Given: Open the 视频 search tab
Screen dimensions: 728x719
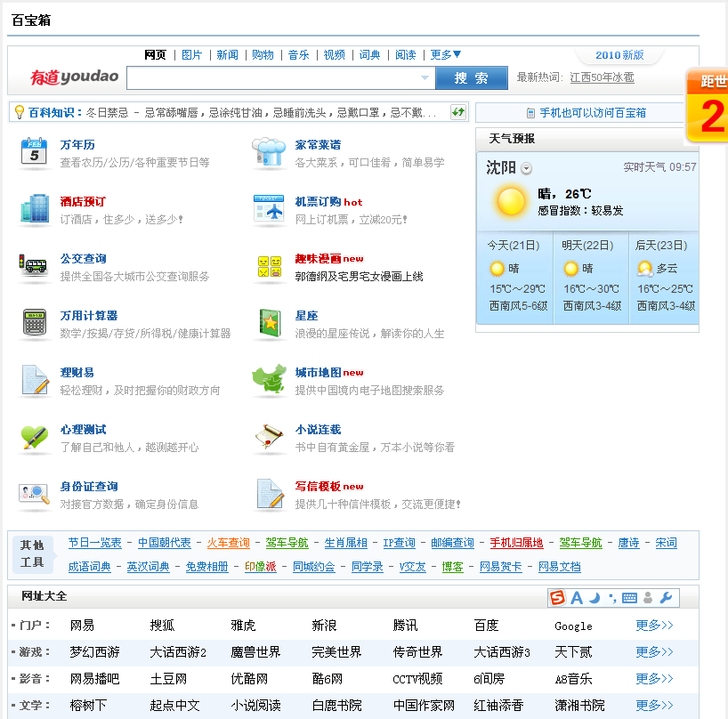Looking at the screenshot, I should 335,55.
